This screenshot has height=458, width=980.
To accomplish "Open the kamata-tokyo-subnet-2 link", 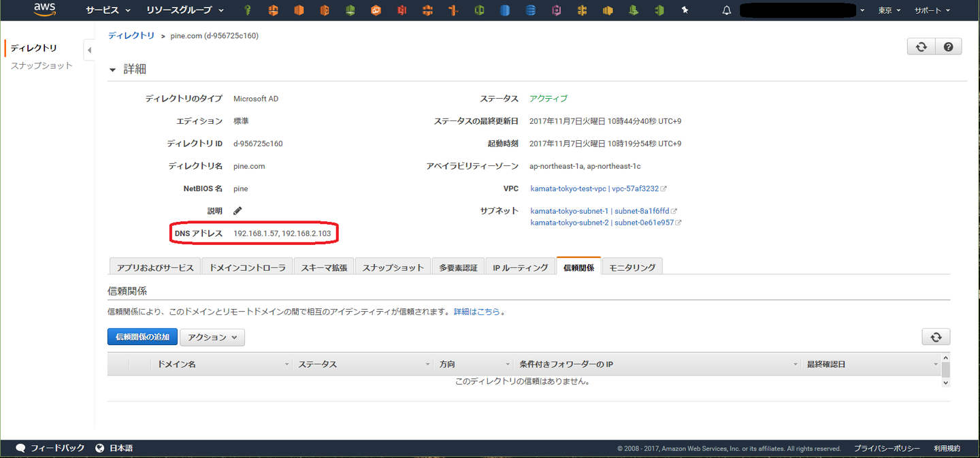I will click(x=570, y=223).
